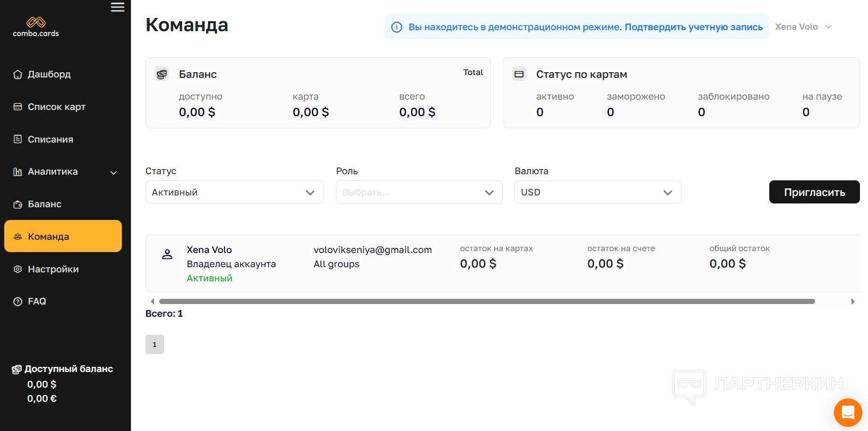Open Настройки in the sidebar
The image size is (868, 431).
click(x=53, y=269)
